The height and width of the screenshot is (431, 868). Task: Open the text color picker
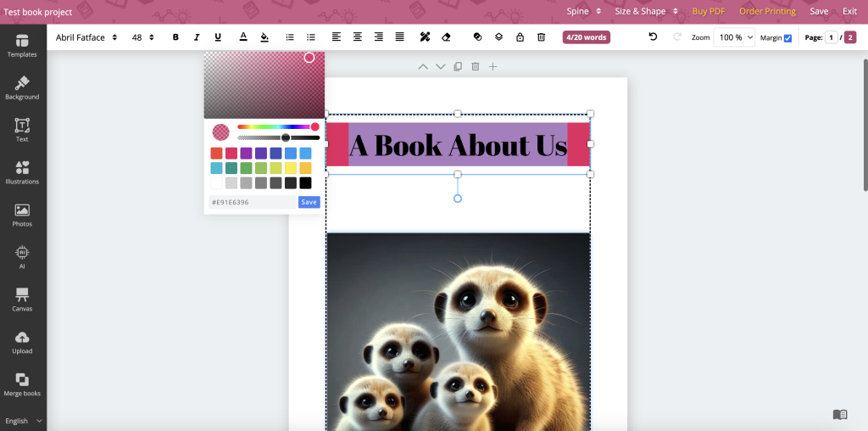(x=243, y=37)
